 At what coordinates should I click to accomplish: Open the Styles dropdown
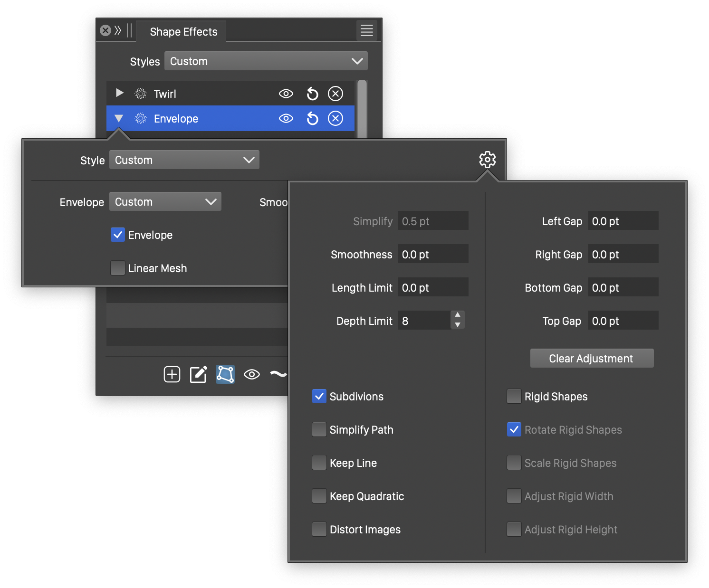pyautogui.click(x=266, y=61)
